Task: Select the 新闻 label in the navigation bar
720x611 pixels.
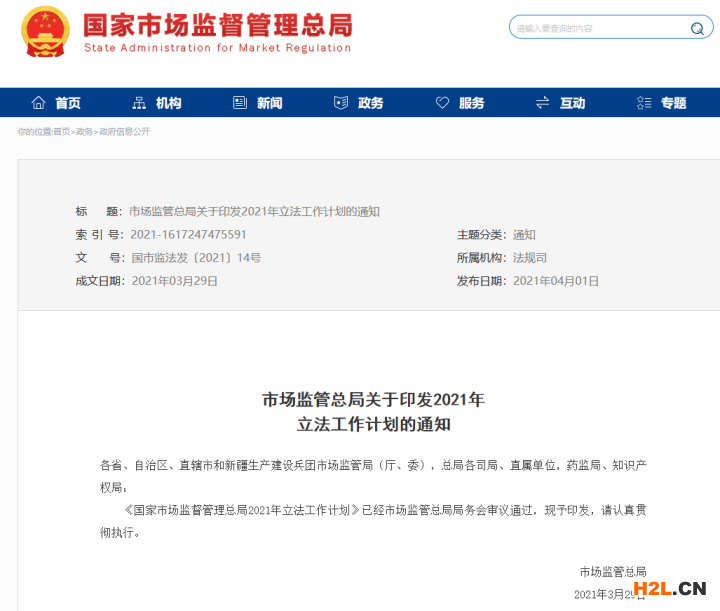Action: pyautogui.click(x=269, y=103)
